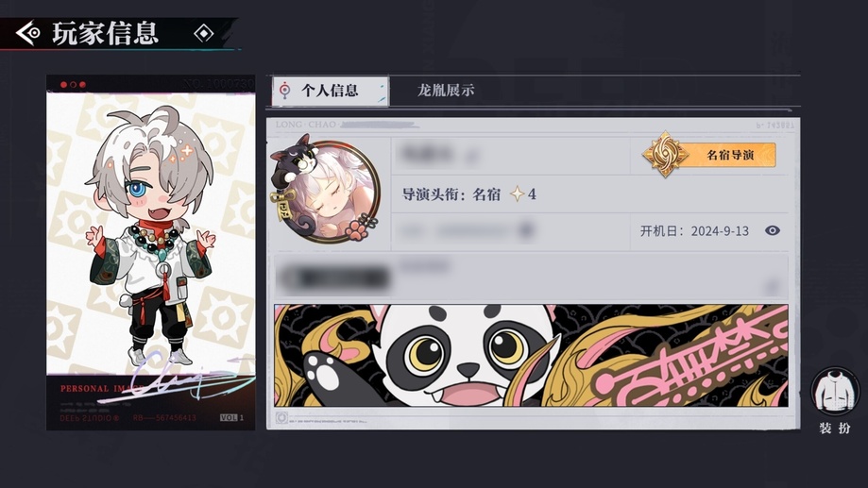Switch to the 龙胤展示 tab
This screenshot has height=488, width=868.
[x=446, y=91]
